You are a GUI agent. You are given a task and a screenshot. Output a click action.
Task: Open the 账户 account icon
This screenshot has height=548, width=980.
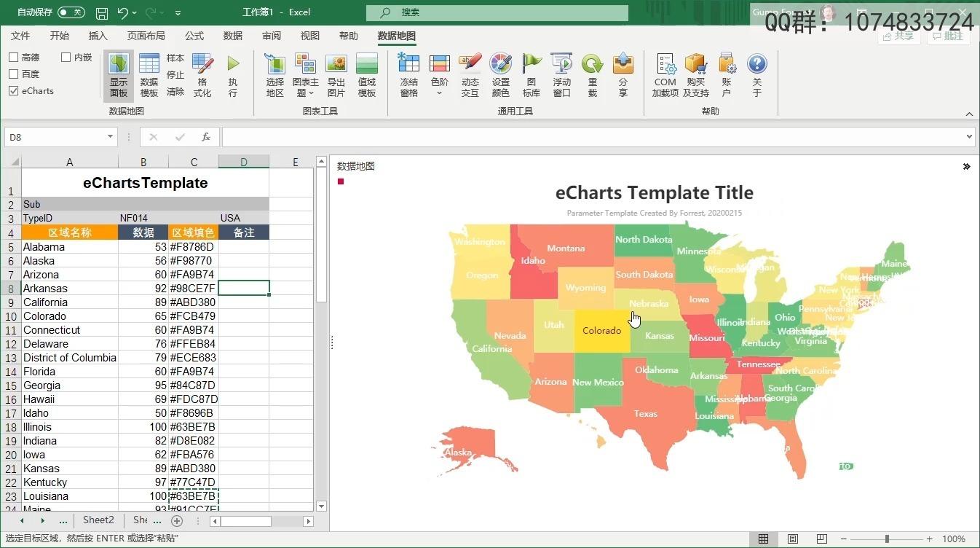point(727,75)
